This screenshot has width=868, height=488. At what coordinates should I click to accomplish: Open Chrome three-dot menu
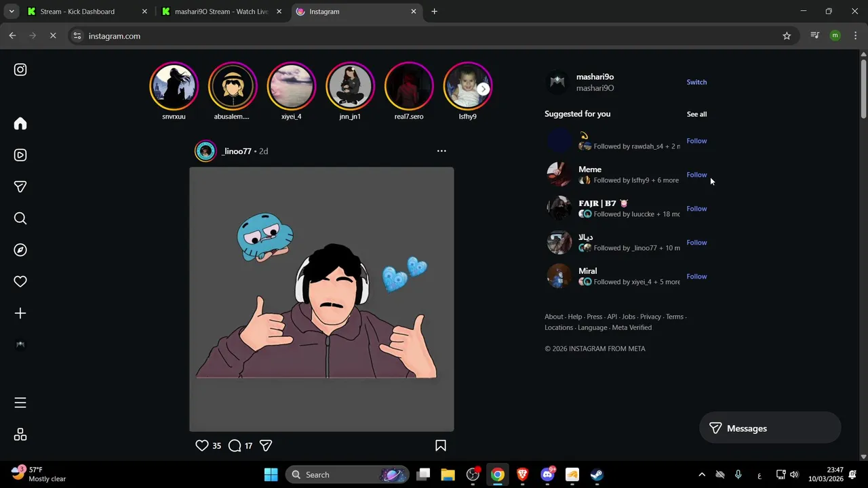pyautogui.click(x=856, y=36)
